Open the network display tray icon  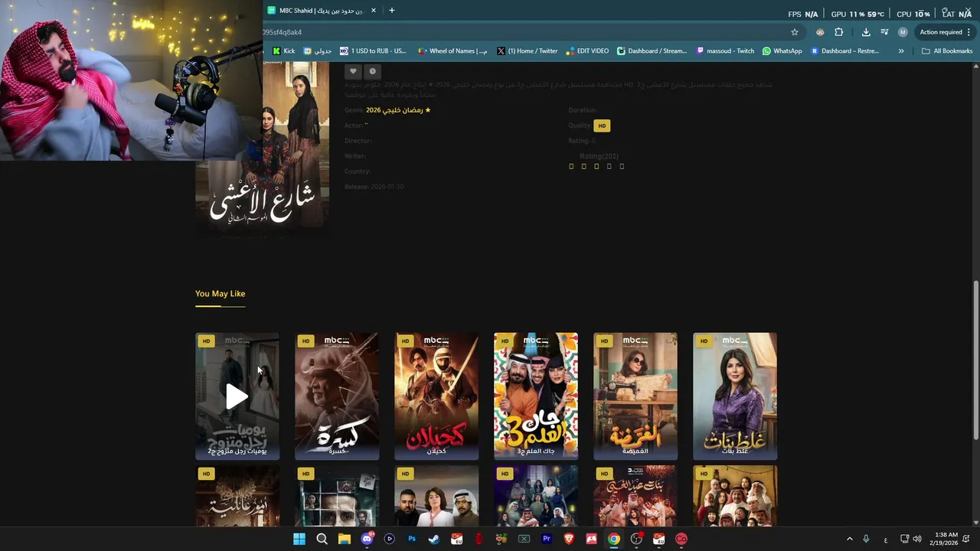coord(904,539)
